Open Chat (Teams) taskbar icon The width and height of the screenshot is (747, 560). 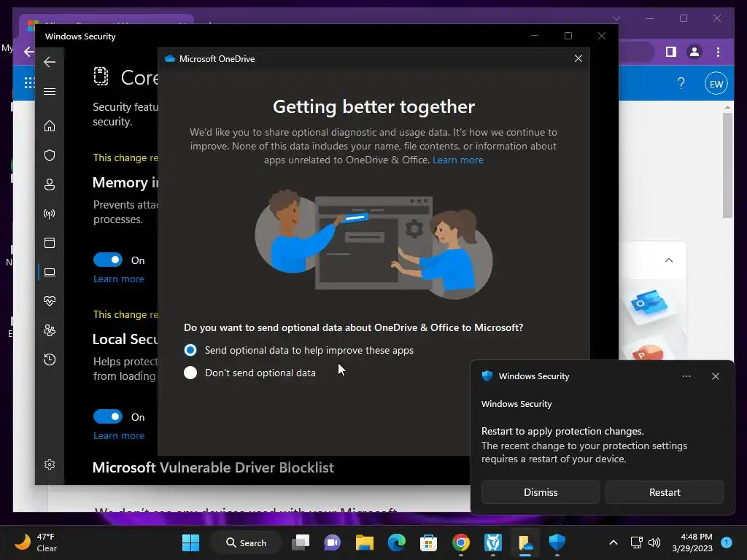(332, 542)
